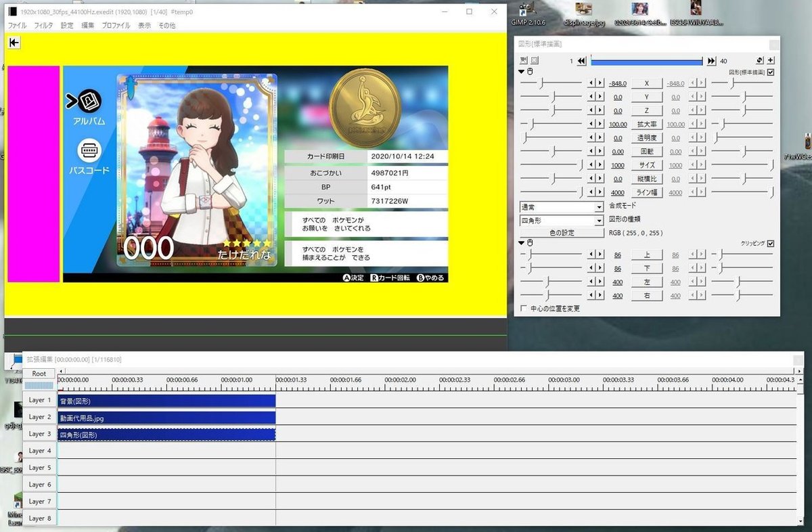Open the フィルタ menu
The width and height of the screenshot is (812, 532).
pos(43,25)
